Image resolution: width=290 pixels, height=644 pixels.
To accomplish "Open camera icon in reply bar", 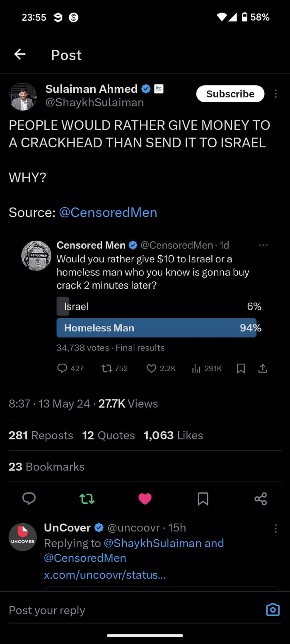I will (x=272, y=610).
